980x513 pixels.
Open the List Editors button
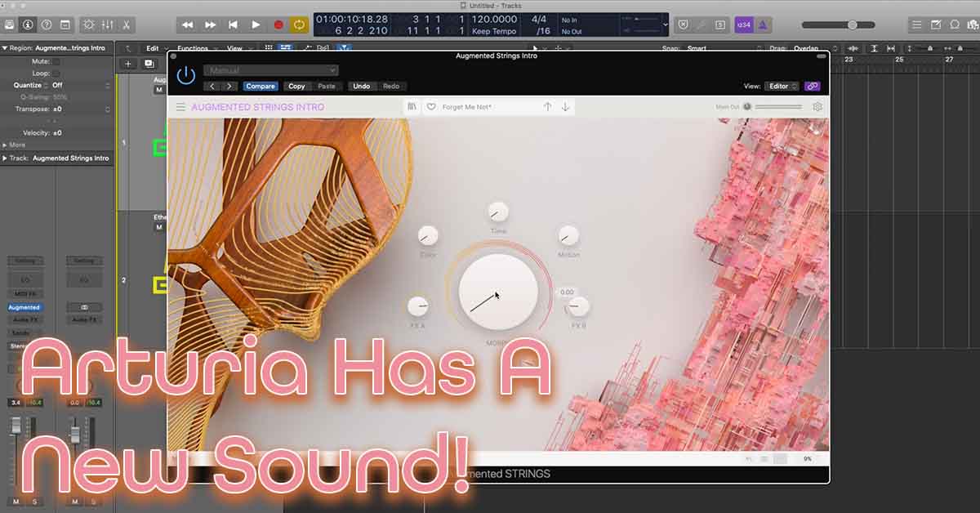(x=916, y=25)
